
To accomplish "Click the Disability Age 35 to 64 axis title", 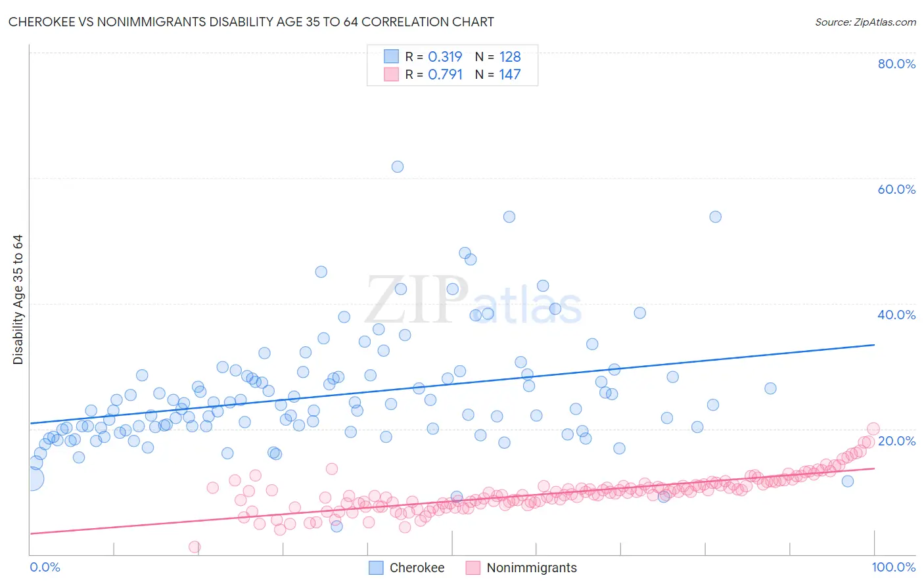I will tap(18, 300).
